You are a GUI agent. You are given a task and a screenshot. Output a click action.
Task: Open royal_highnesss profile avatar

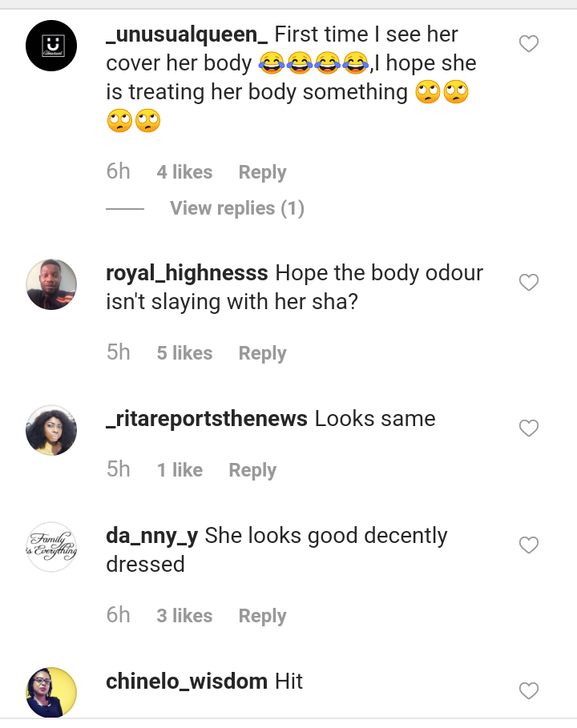pyautogui.click(x=51, y=284)
